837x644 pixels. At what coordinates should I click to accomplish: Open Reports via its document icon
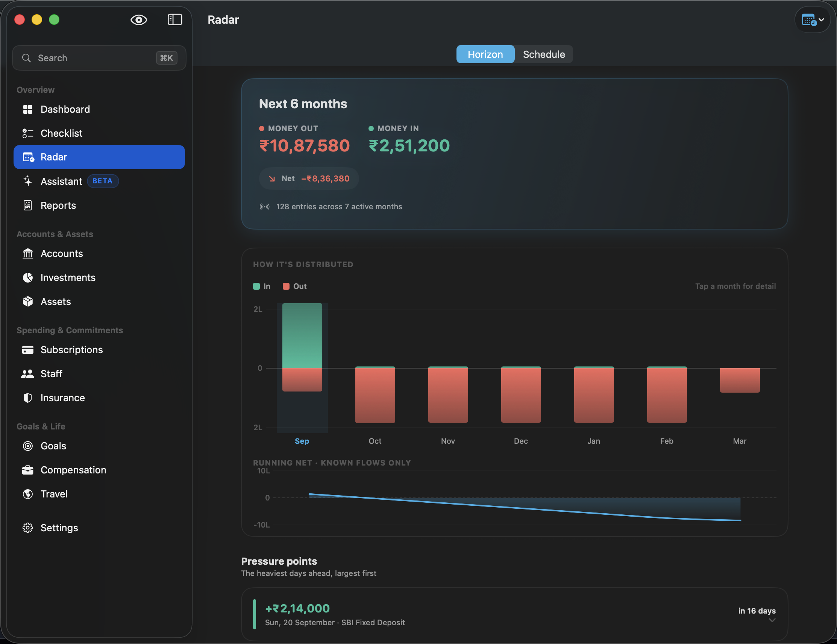(x=27, y=205)
